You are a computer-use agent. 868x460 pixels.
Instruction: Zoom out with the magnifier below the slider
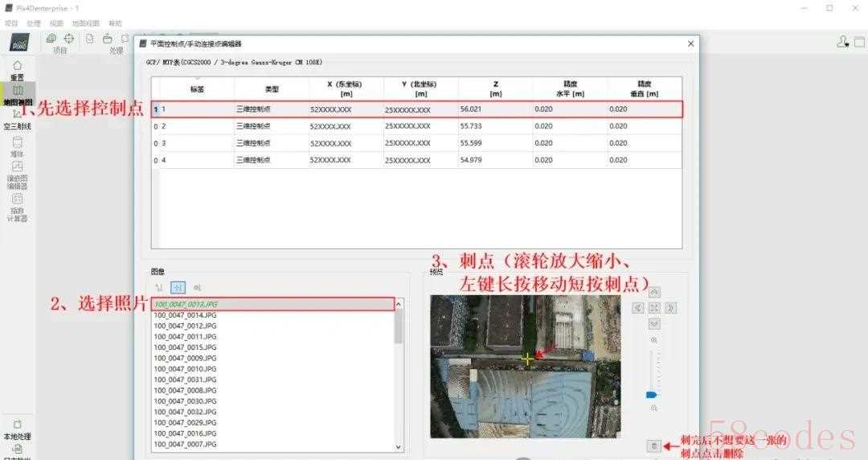coord(653,408)
